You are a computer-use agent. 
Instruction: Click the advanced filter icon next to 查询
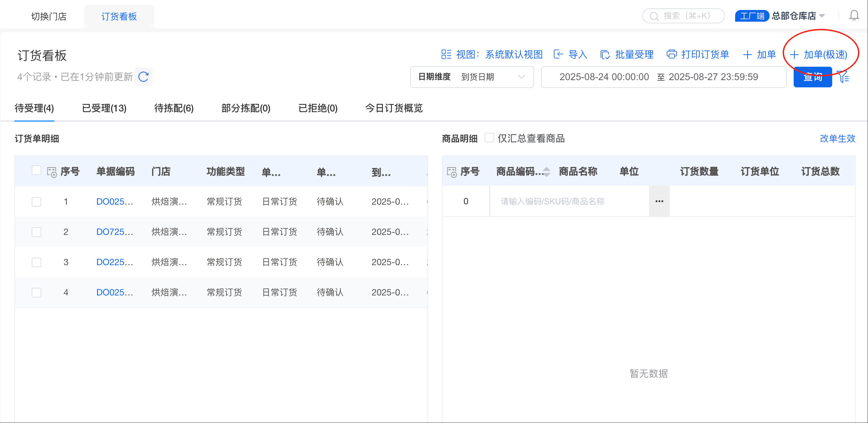coord(844,77)
